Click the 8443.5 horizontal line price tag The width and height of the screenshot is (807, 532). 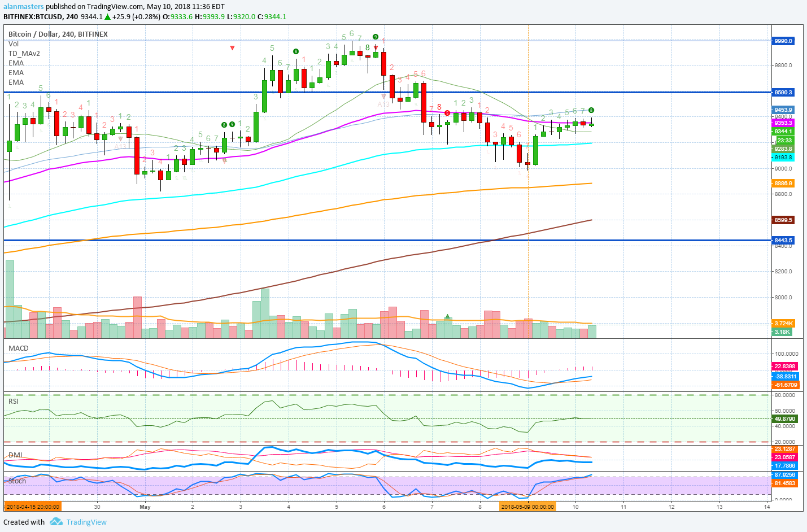pos(783,240)
